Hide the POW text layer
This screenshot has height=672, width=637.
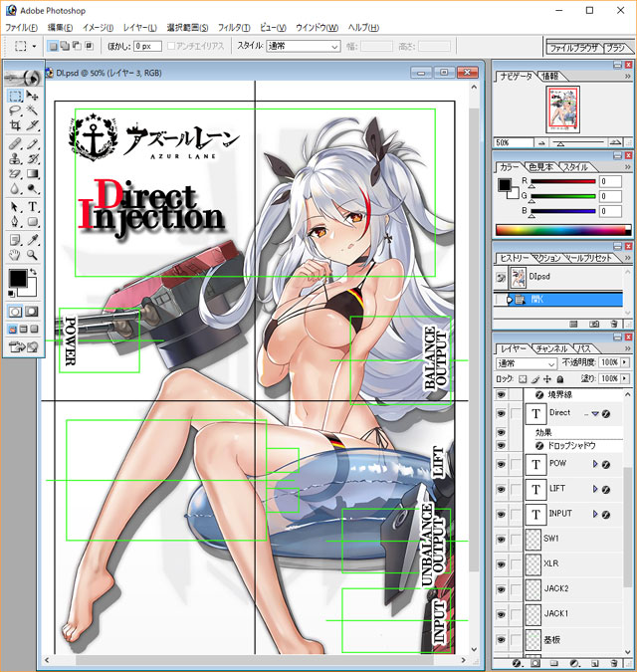click(x=501, y=464)
